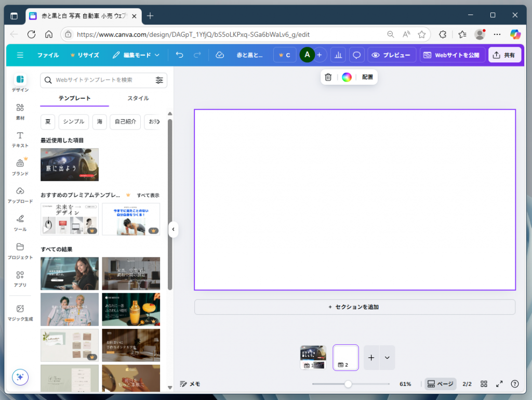
Task: Open the Canva AI sparkle button bottom left
Action: pos(20,377)
